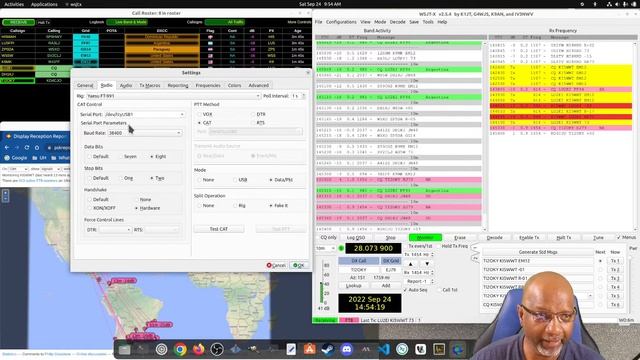Switch to the Audio settings tab

click(x=126, y=85)
